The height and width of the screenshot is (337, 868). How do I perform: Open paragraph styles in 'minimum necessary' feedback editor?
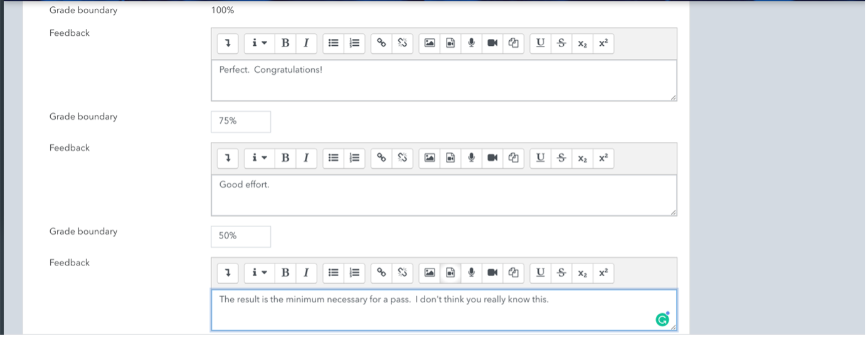point(259,273)
